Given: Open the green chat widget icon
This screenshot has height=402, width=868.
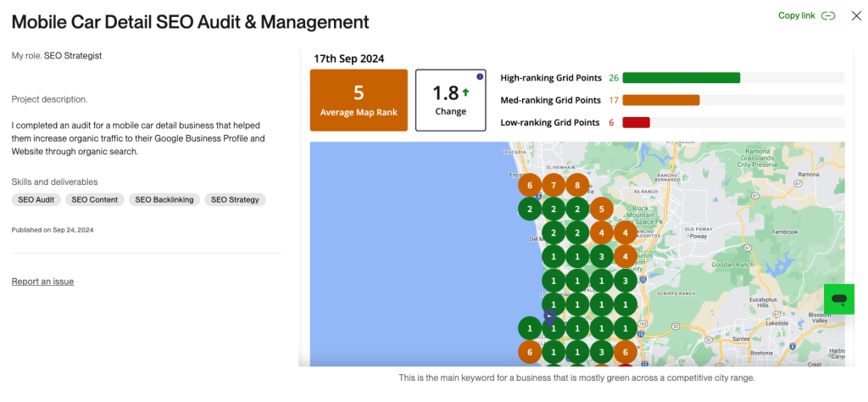Looking at the screenshot, I should coord(838,299).
